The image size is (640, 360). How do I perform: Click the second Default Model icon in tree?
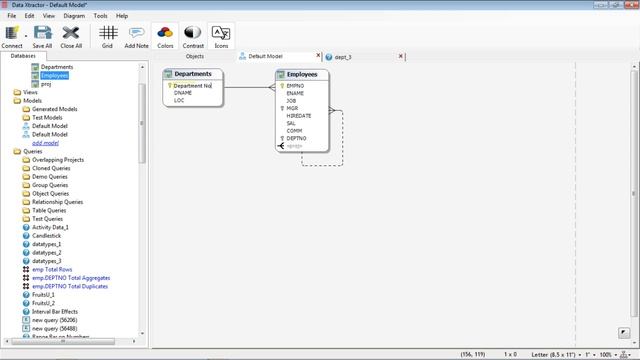click(26, 134)
